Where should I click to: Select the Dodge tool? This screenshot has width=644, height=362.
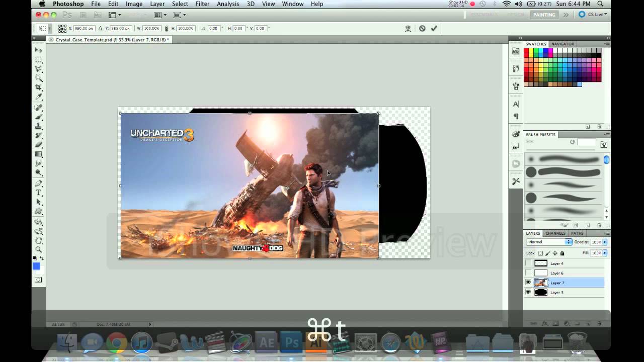pyautogui.click(x=38, y=172)
